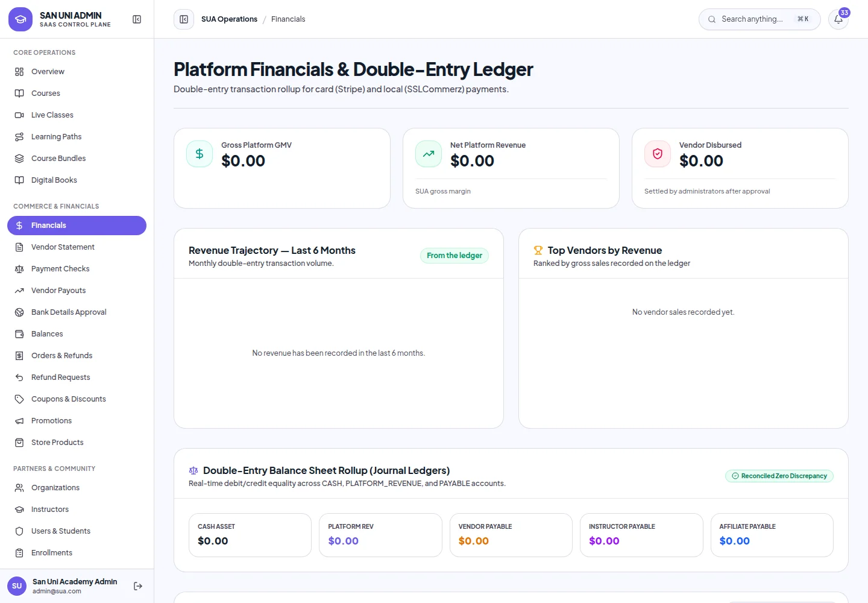
Task: Click the From the ledger badge
Action: (454, 256)
